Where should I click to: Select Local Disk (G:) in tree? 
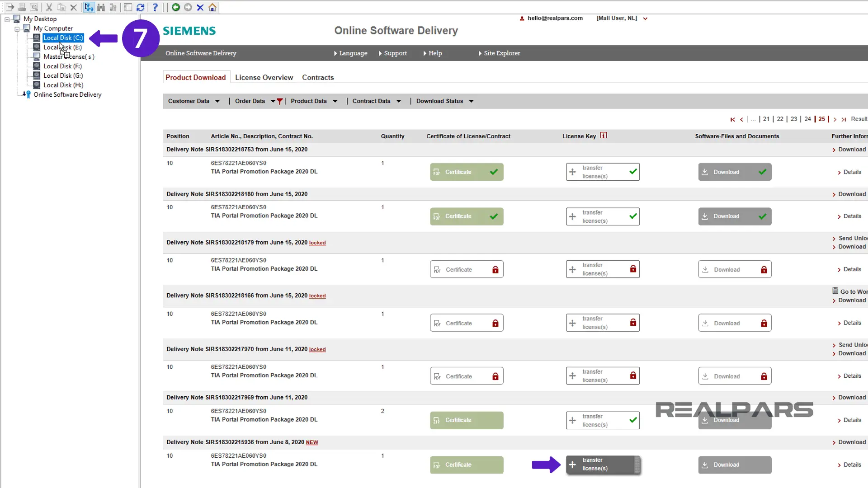pyautogui.click(x=63, y=76)
